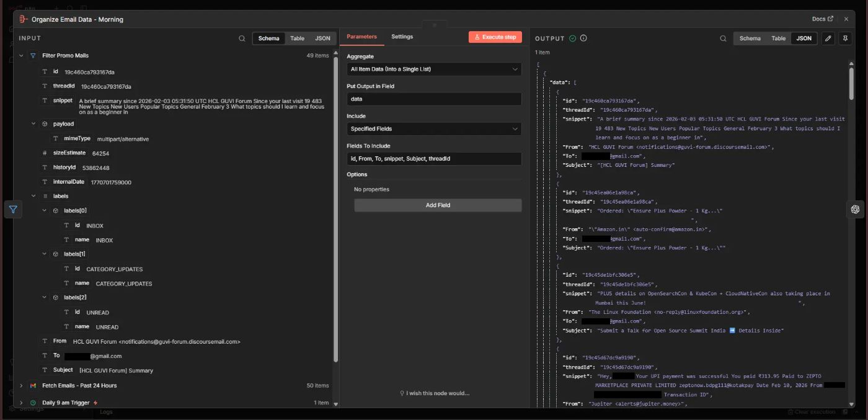Open the Docs link
This screenshot has height=420, width=868.
[x=823, y=19]
